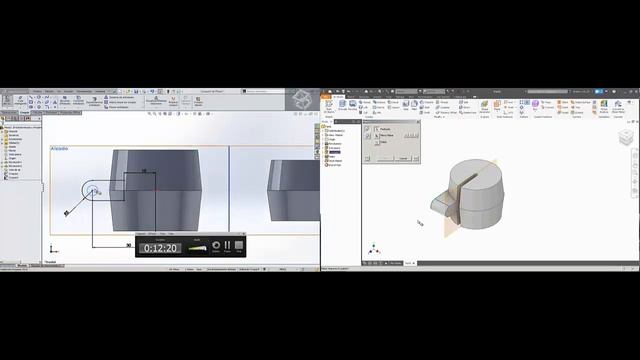This screenshot has height=360, width=640.
Task: Expand Solid Bodies node in Inventor browser
Action: click(x=323, y=131)
